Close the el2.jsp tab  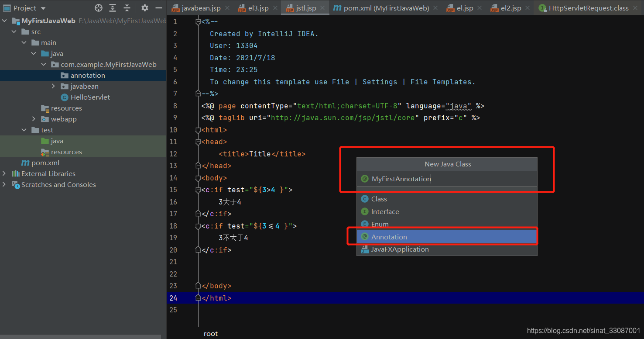[528, 8]
